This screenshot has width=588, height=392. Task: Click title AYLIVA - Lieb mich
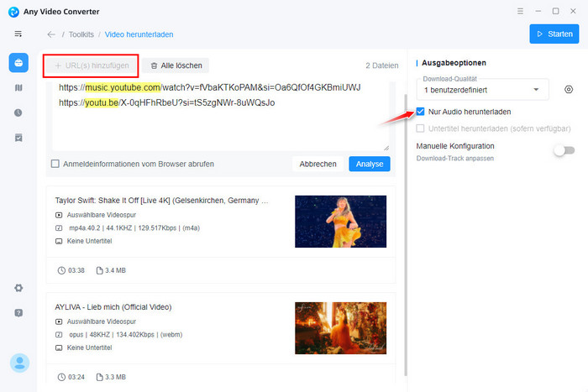click(113, 307)
